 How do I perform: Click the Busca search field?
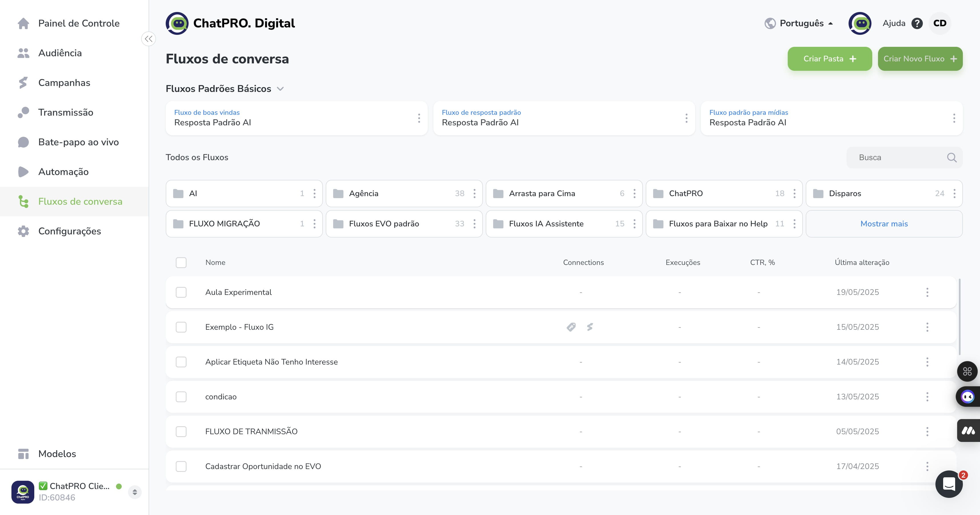pyautogui.click(x=904, y=157)
